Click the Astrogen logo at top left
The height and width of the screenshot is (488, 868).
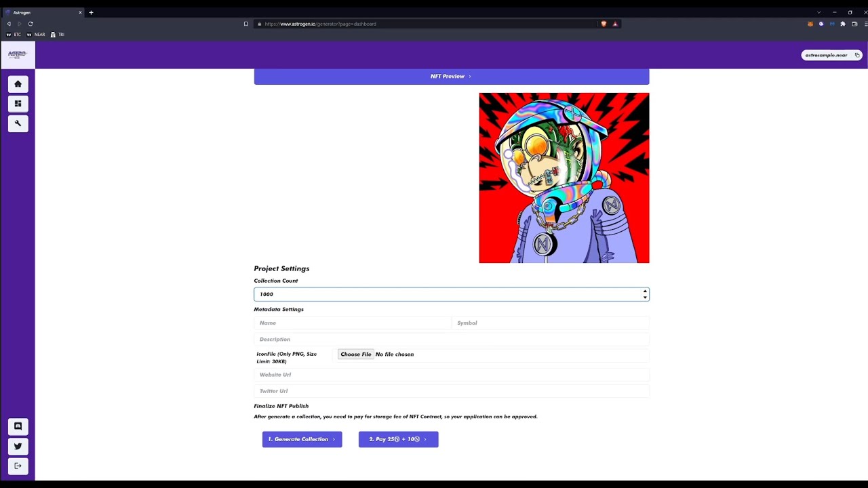18,54
